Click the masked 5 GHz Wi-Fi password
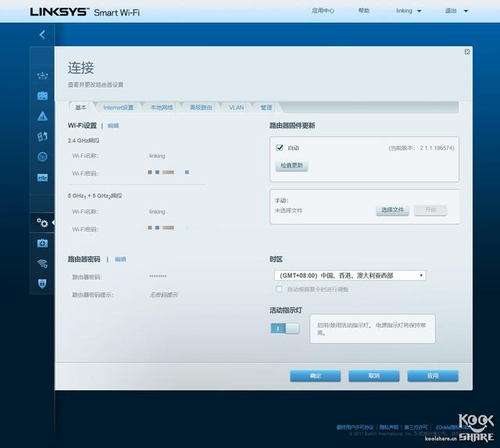 click(x=169, y=228)
